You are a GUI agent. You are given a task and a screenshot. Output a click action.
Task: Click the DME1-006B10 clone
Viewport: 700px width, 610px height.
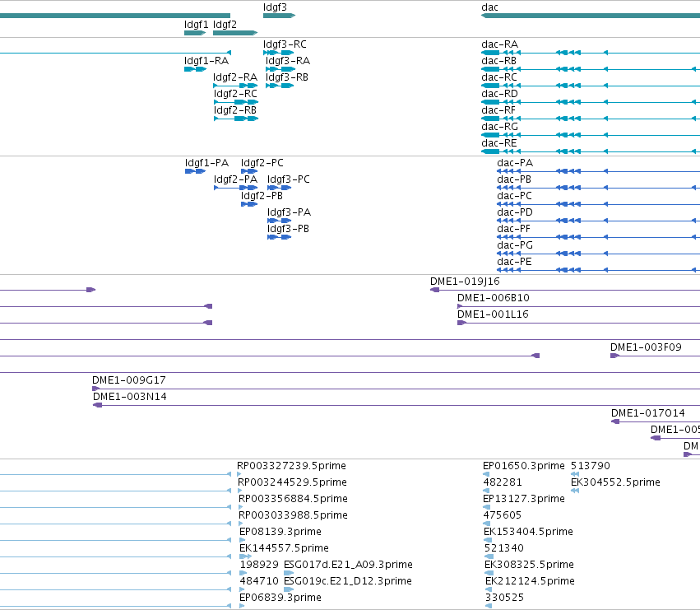[x=578, y=306]
